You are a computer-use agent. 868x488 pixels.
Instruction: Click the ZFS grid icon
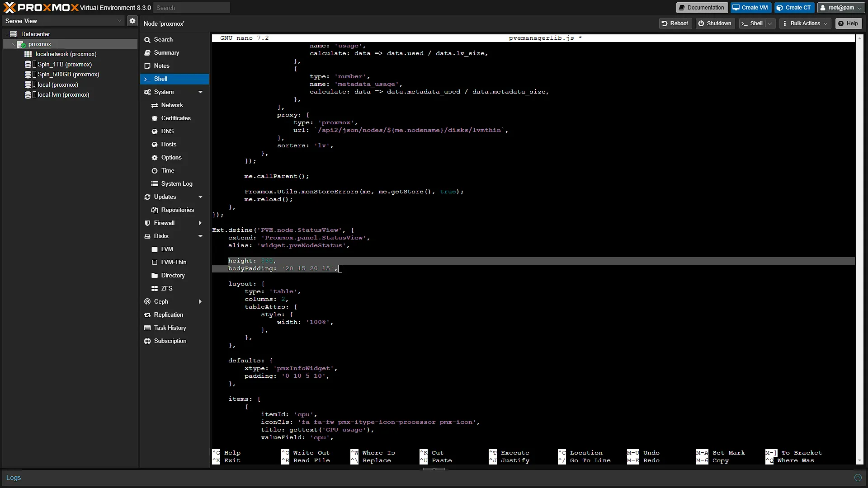155,289
